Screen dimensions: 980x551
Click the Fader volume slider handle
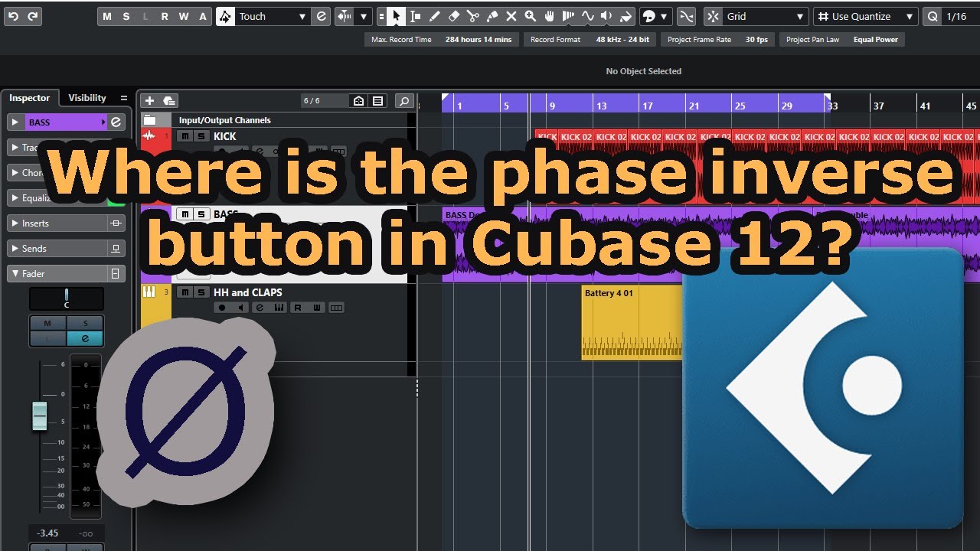click(x=39, y=416)
